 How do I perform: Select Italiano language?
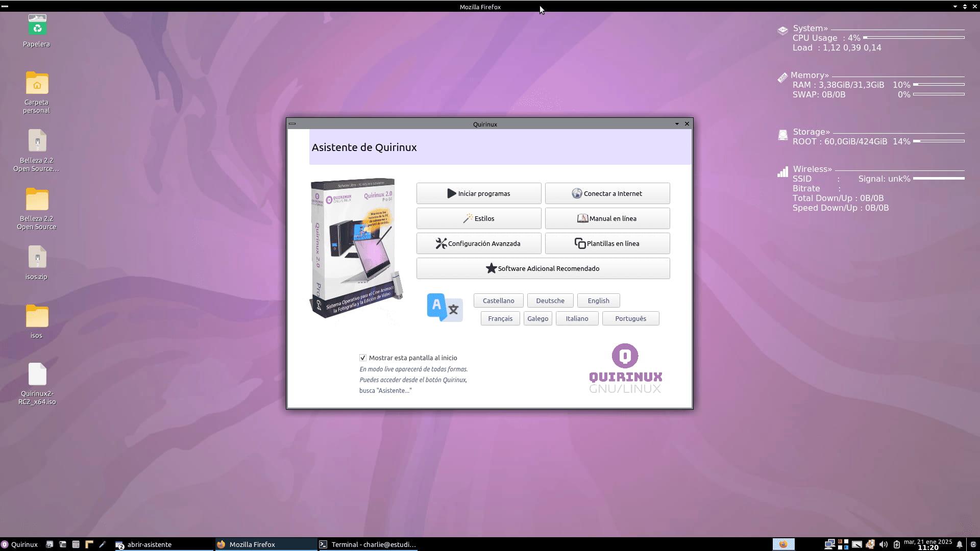point(577,318)
